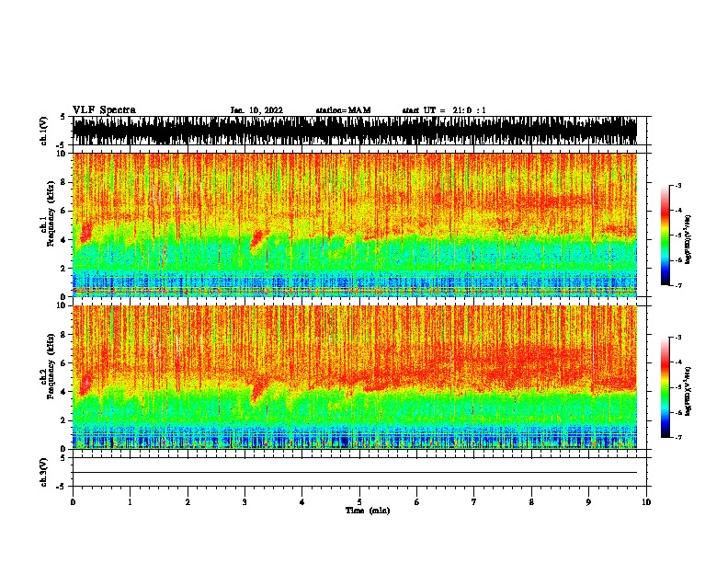Click the ch.1 spectrogram panel
Image resolution: width=728 pixels, height=563 pixels.
click(355, 224)
